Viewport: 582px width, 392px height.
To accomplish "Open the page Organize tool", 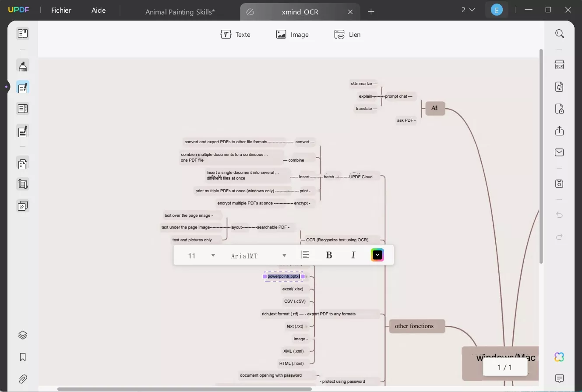I will pyautogui.click(x=22, y=163).
